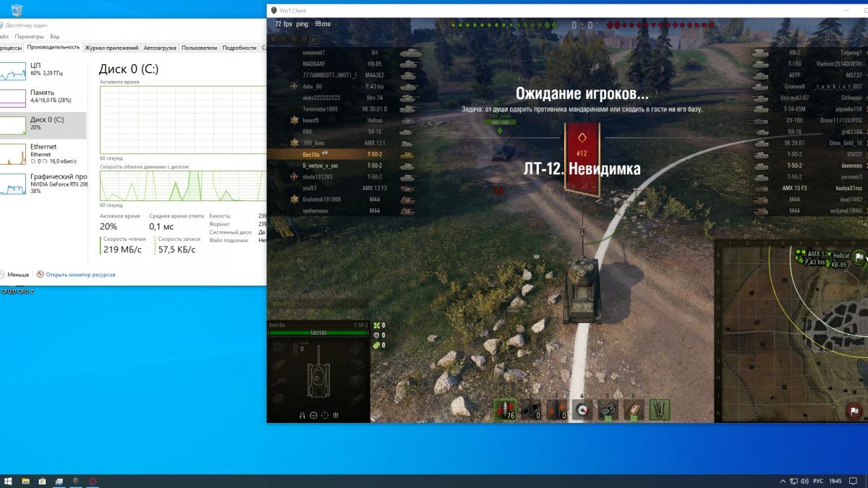Collapse Task Manager with the Меньше button

coord(15,275)
